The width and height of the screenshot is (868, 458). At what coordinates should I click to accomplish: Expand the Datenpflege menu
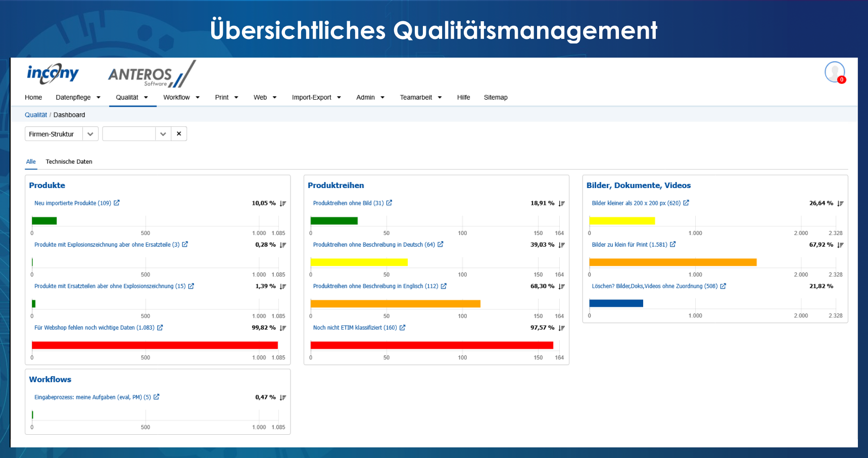click(78, 98)
